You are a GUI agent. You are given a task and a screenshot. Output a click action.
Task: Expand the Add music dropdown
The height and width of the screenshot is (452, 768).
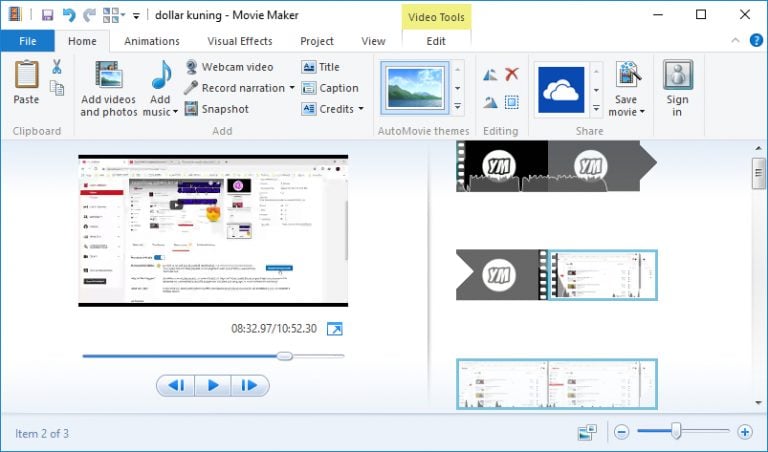pyautogui.click(x=175, y=112)
